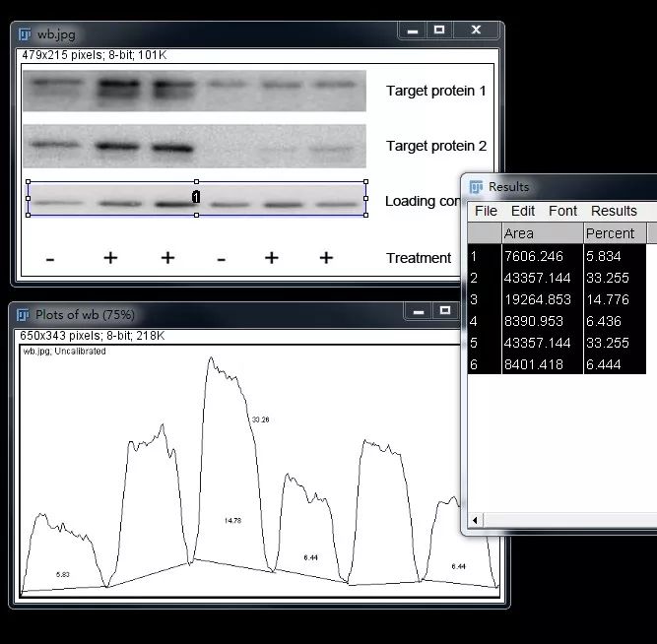The width and height of the screenshot is (657, 644).
Task: Click the Target protein 1 label
Action: [435, 91]
